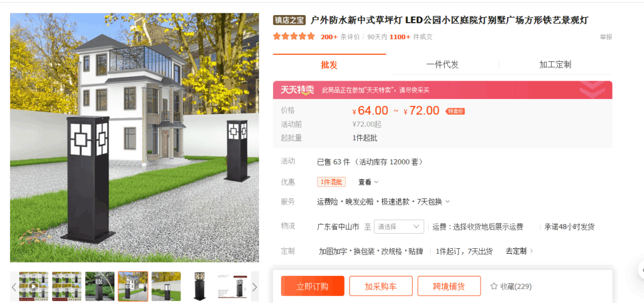644x303 pixels.
Task: Switch to the 加工定制 tab
Action: (x=555, y=64)
